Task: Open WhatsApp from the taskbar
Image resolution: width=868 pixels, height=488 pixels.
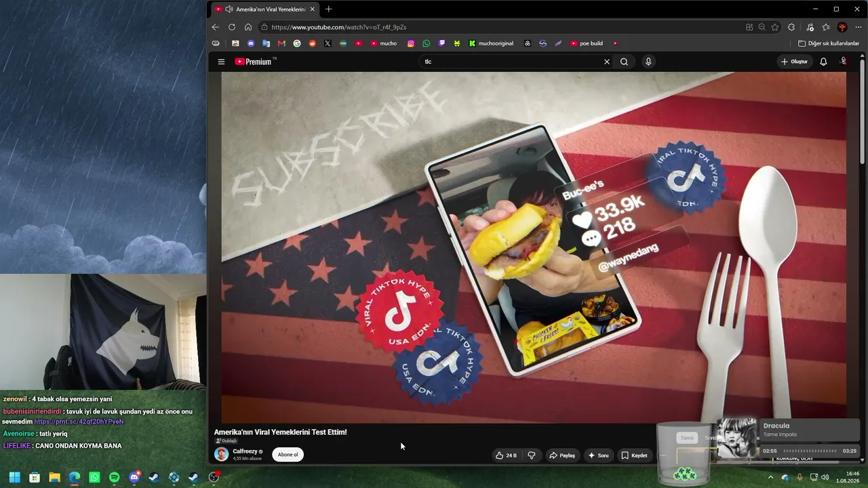Action: click(94, 477)
